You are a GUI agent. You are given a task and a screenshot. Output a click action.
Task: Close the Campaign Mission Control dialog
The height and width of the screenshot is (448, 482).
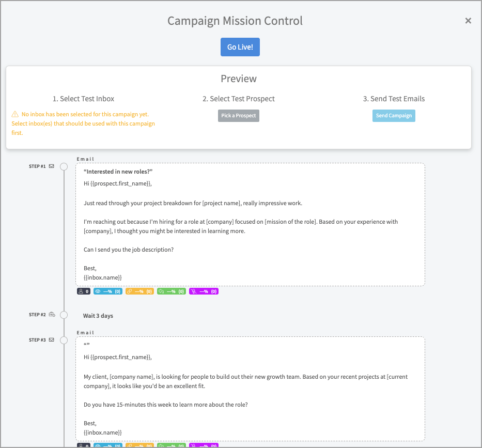pos(468,21)
